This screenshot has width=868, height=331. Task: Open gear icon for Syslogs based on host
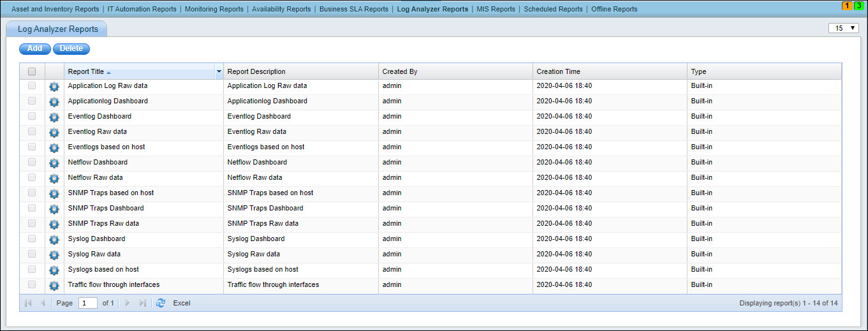tap(54, 270)
